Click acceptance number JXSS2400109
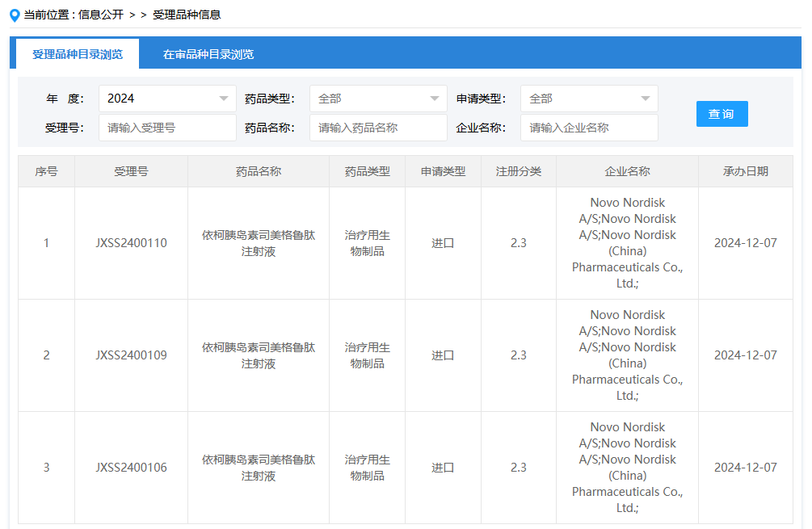This screenshot has width=812, height=529. pyautogui.click(x=131, y=355)
